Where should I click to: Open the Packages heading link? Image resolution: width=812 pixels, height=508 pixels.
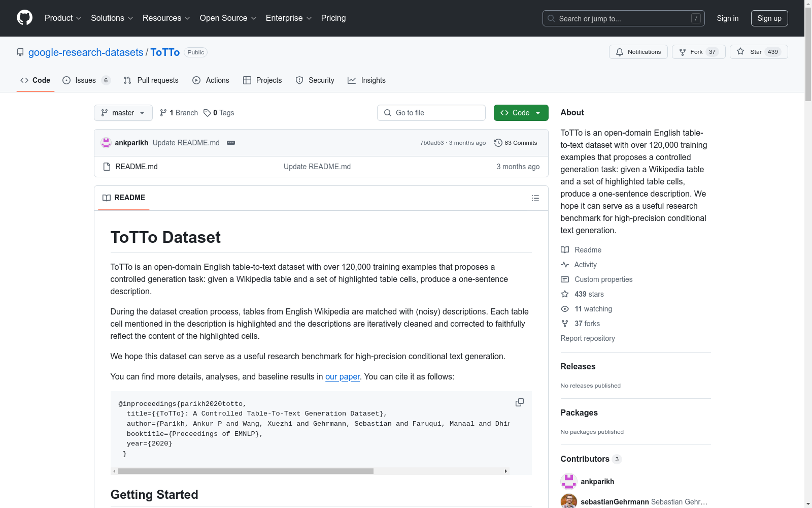point(579,412)
